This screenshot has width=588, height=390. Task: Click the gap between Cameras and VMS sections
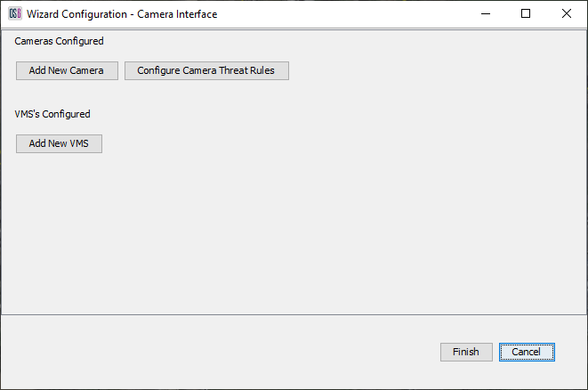178,94
